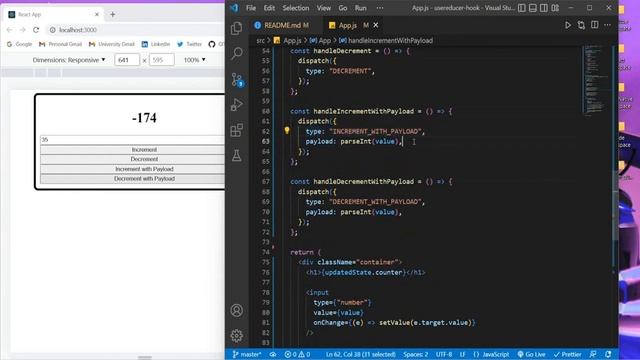
Task: Open the Run menu
Action: [360, 8]
